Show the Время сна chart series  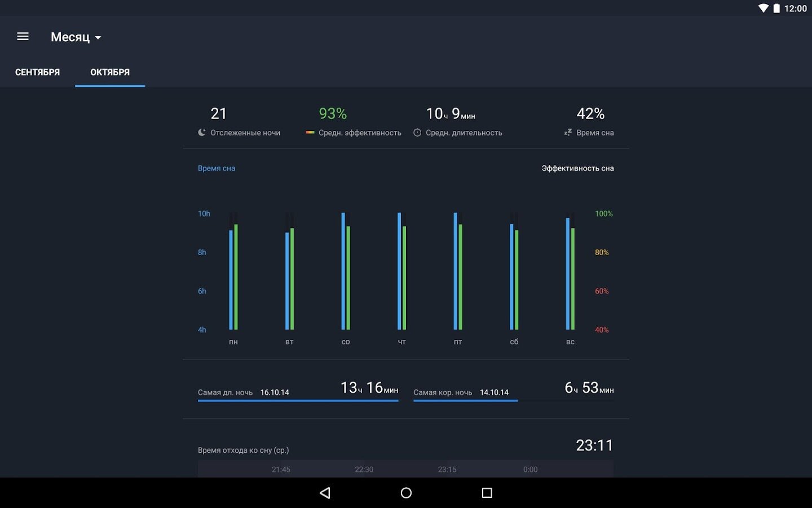(217, 168)
